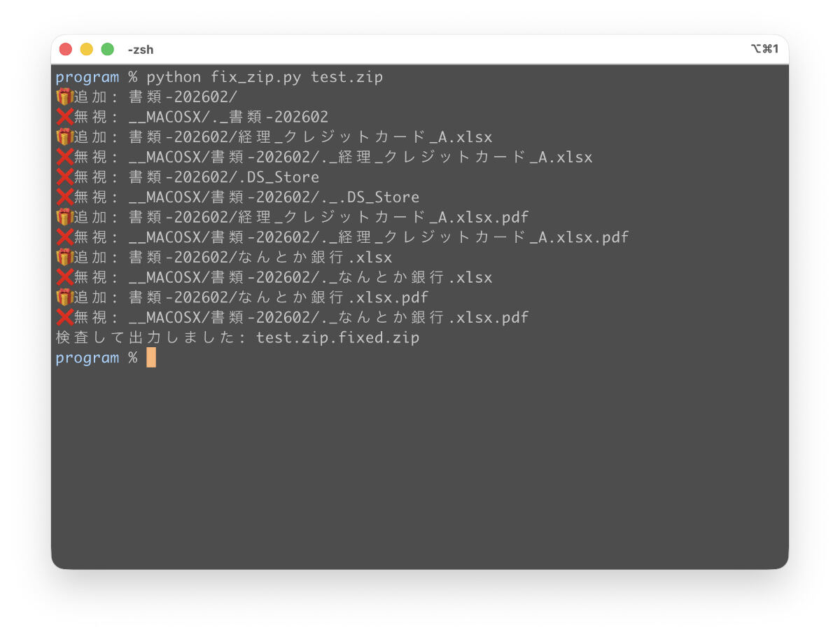Close the zsh terminal window
Viewport: 840px width, 637px height.
point(66,49)
